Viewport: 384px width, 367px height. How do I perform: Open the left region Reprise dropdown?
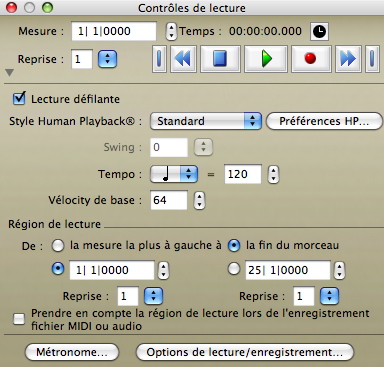[x=153, y=296]
